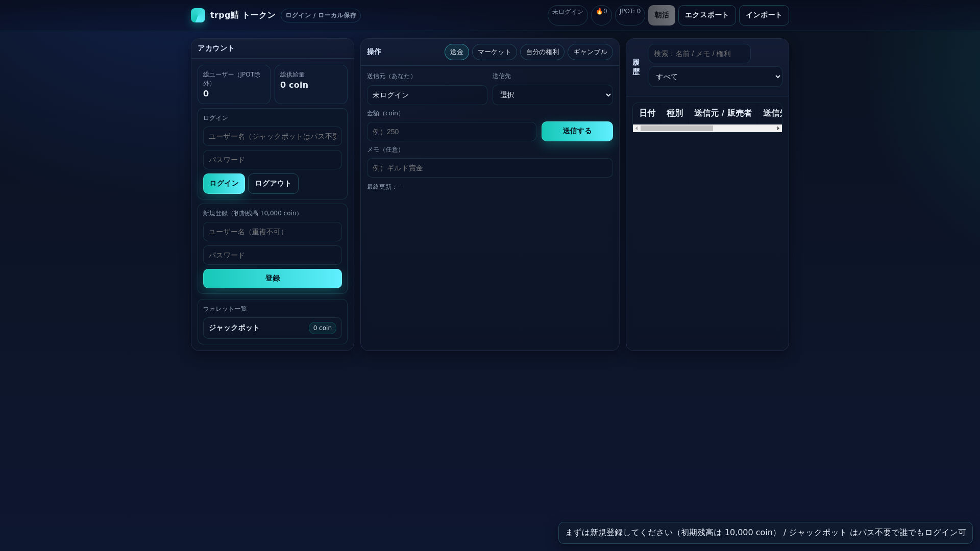Click the horizontal scrollbar thumb in history table
Viewport: 980px width, 551px height.
[677, 129]
